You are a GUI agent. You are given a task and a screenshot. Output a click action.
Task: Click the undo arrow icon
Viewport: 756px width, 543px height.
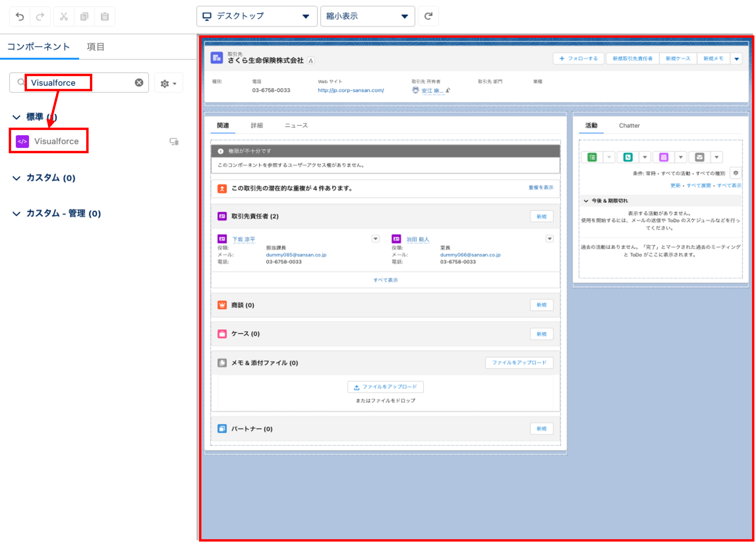[20, 16]
